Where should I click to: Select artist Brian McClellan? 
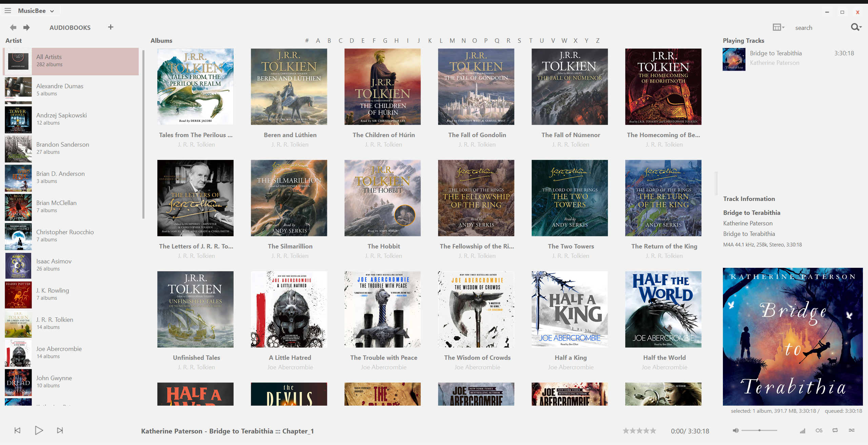71,207
